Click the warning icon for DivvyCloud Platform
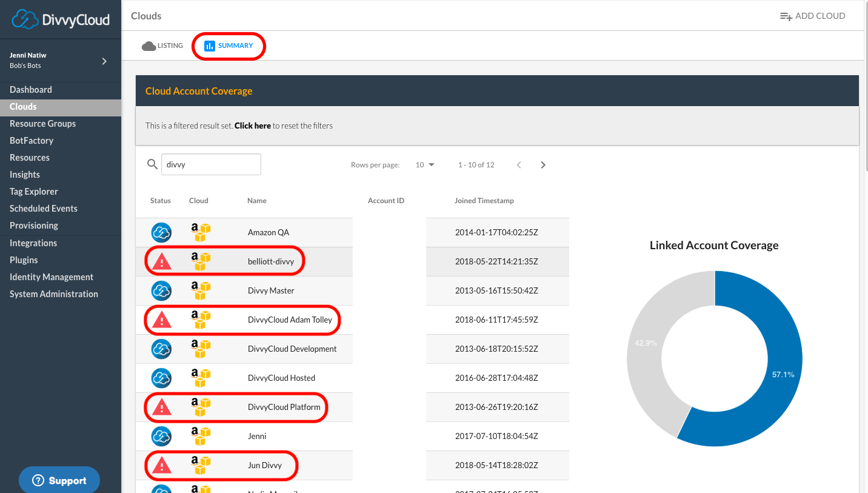 click(x=161, y=407)
